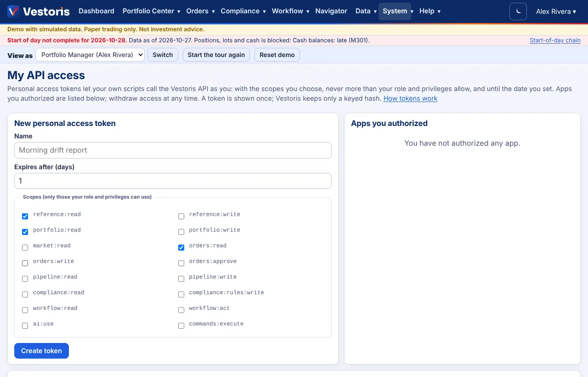The height and width of the screenshot is (377, 588).
Task: Enable the market:read scope
Action: click(x=25, y=247)
